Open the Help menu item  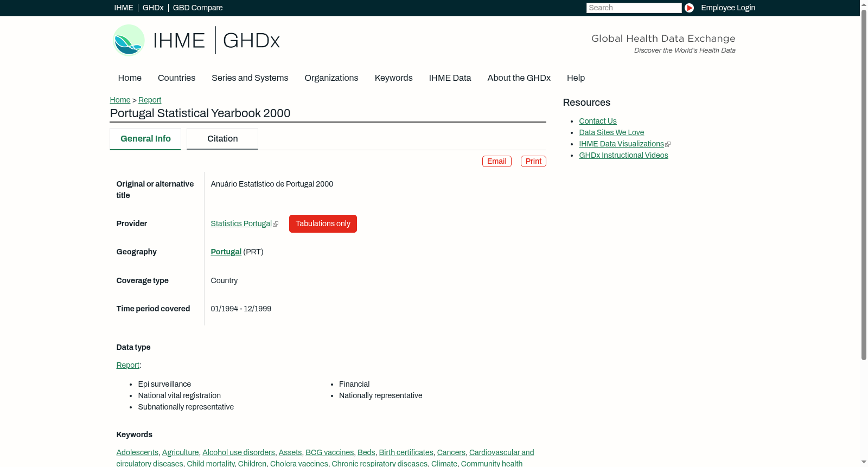point(576,78)
